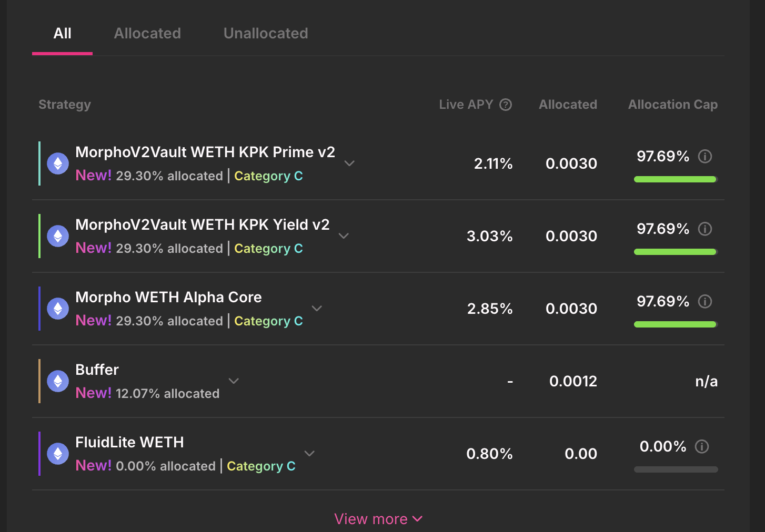Expand the Buffer strategy chevron

coord(234,381)
